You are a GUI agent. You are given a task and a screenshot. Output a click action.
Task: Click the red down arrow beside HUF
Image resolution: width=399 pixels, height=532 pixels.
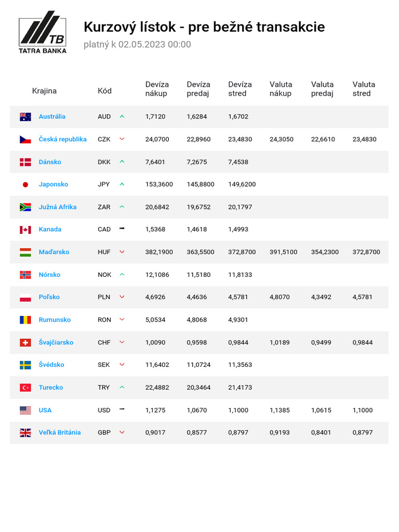point(122,252)
